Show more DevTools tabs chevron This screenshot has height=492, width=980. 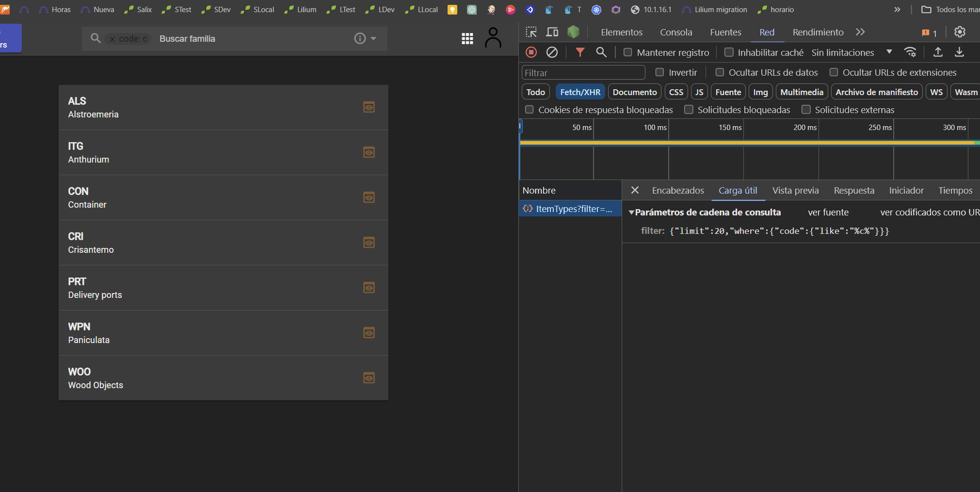[x=860, y=32]
